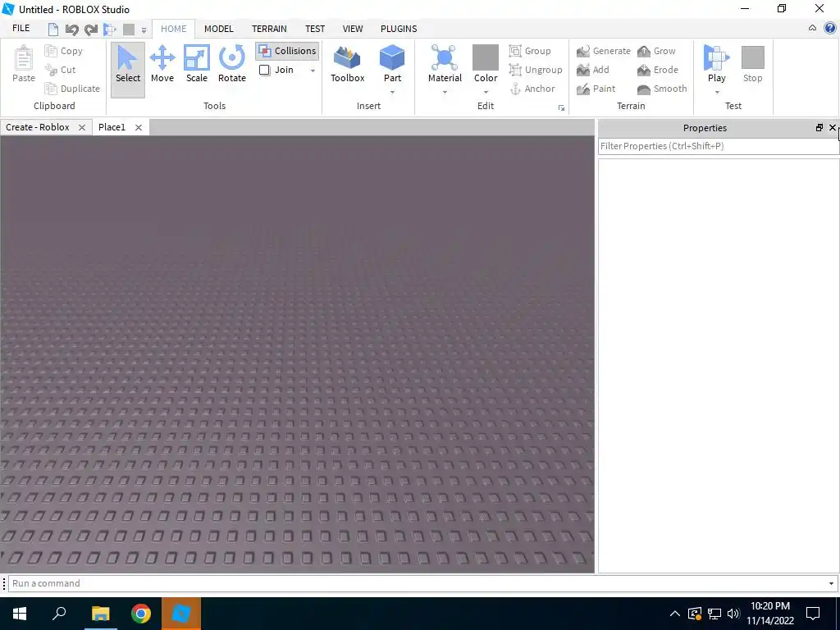Undo the last action
The height and width of the screenshot is (630, 840).
coord(71,30)
